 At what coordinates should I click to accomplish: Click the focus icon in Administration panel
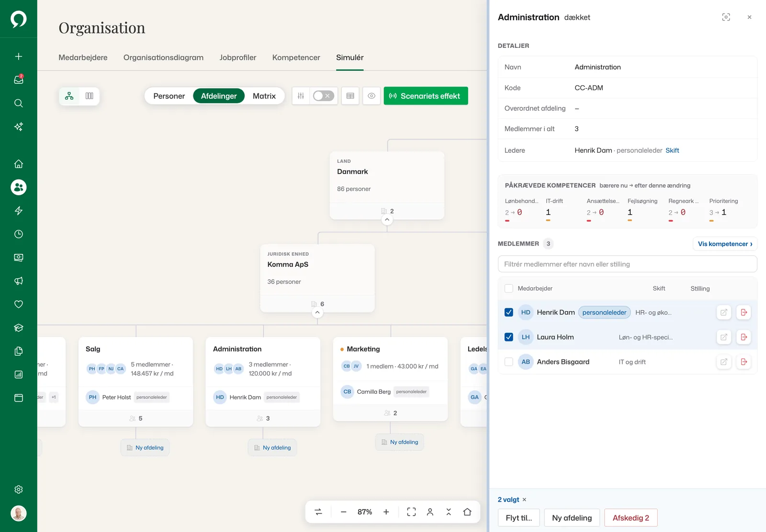[726, 17]
